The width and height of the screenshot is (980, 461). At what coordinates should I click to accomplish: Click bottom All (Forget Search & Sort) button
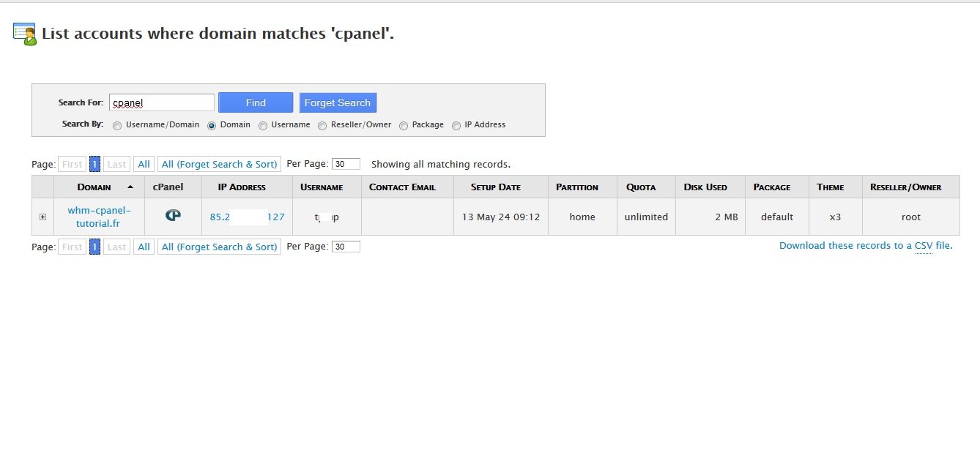click(219, 247)
